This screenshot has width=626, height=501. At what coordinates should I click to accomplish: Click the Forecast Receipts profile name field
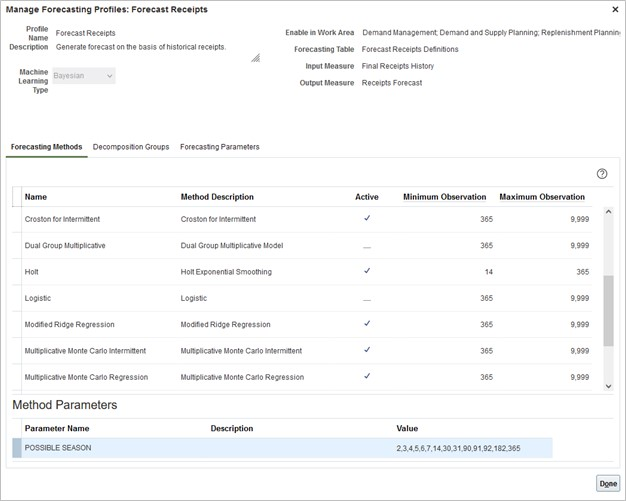coord(85,33)
